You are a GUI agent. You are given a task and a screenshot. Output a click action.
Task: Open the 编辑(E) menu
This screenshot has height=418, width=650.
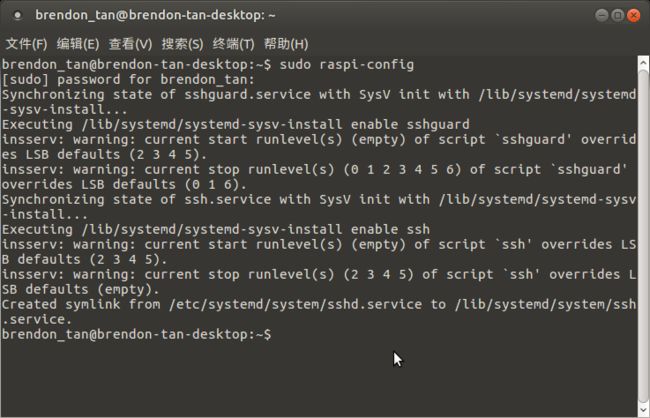coord(78,44)
